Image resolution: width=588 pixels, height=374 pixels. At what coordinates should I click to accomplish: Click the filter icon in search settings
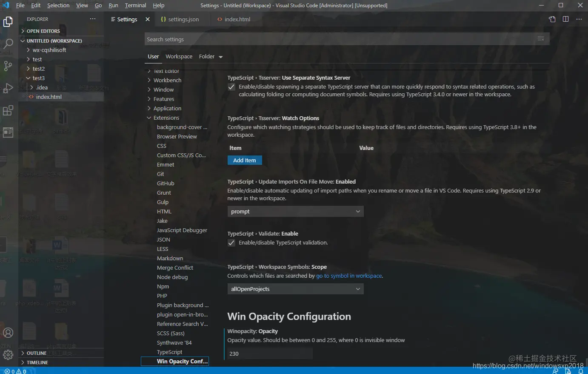click(541, 39)
